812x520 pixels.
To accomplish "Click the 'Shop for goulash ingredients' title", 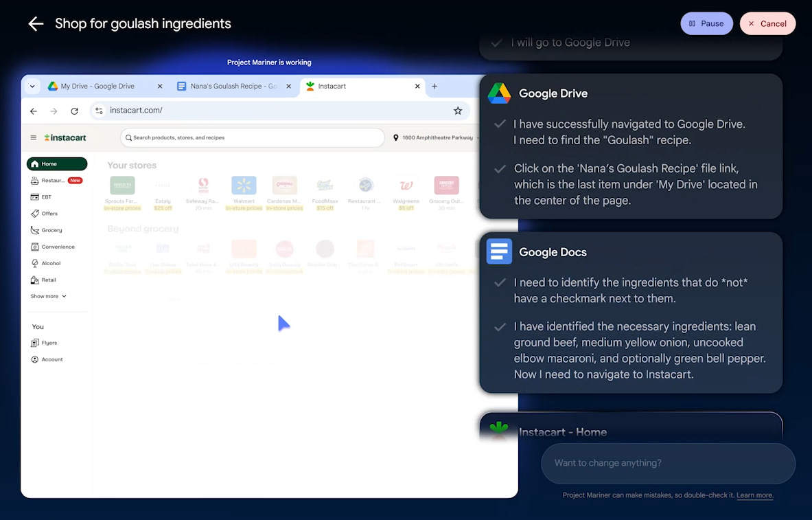I will pos(143,23).
